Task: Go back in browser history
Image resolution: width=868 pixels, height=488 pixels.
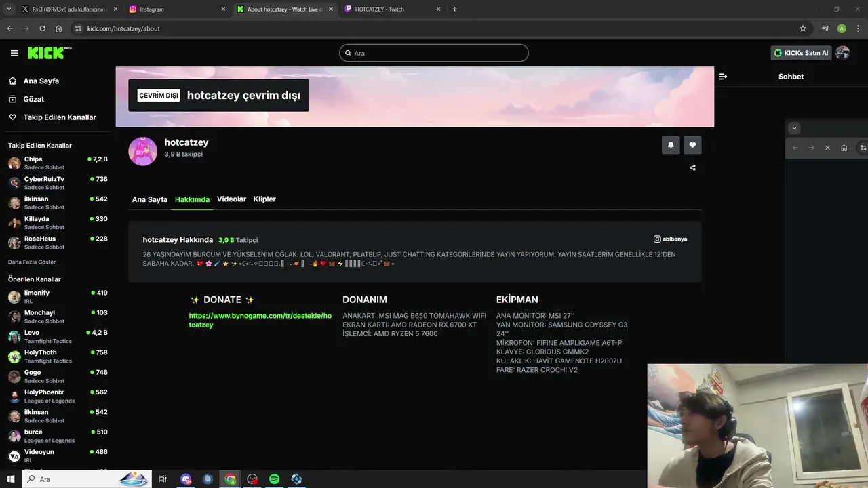Action: pyautogui.click(x=9, y=28)
